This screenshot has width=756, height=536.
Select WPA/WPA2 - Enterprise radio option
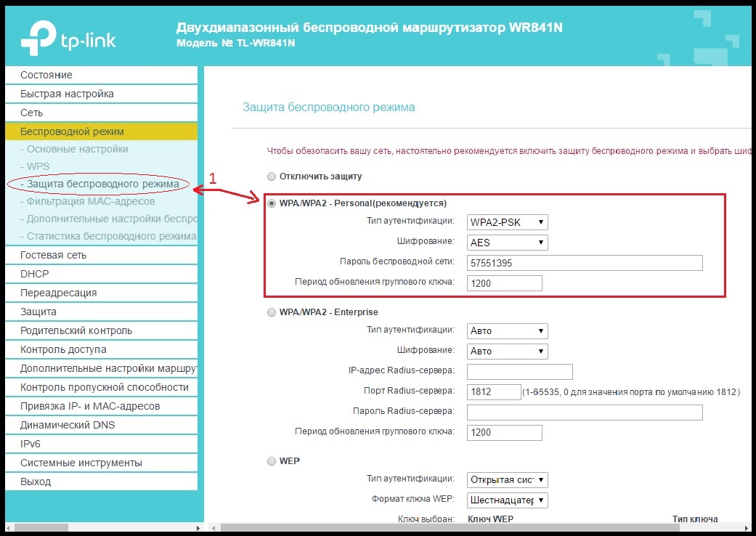click(272, 312)
